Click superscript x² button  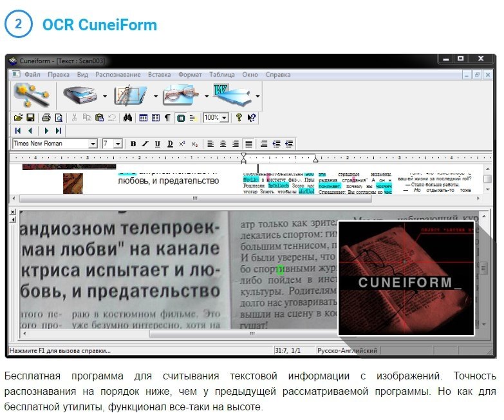182,144
